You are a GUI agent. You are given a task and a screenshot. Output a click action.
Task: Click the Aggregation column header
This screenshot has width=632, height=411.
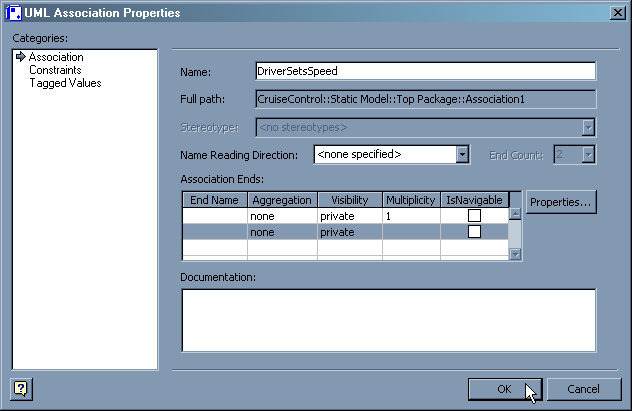click(x=282, y=200)
